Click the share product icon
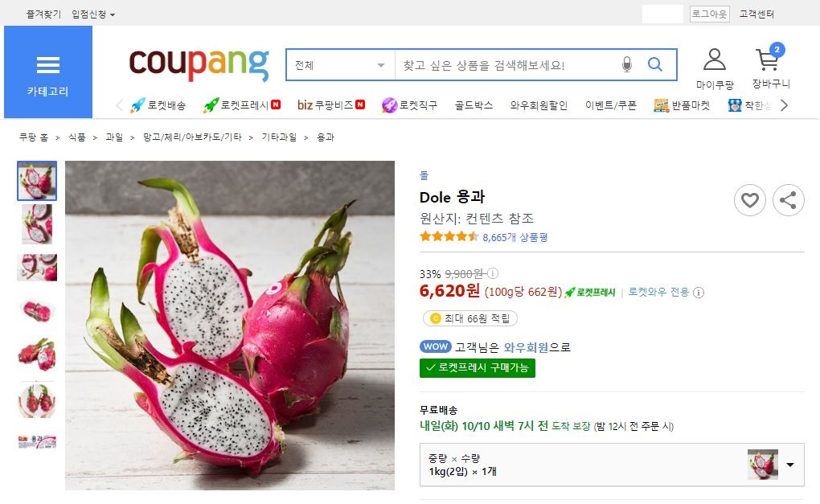The height and width of the screenshot is (504, 820). tap(788, 200)
